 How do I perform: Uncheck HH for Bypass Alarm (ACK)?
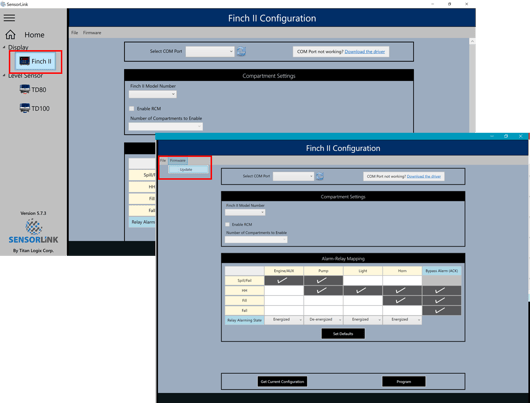442,290
